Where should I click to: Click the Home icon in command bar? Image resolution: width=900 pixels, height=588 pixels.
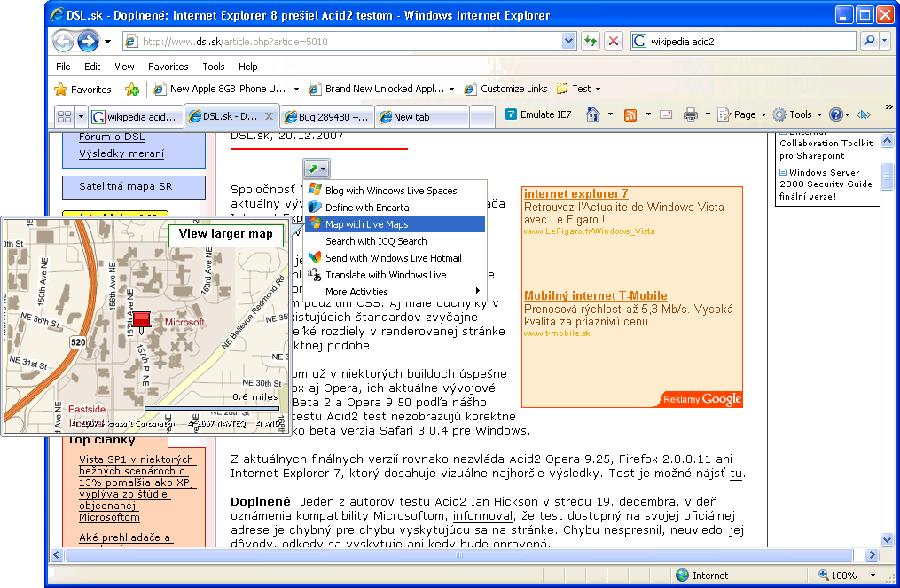(x=593, y=114)
